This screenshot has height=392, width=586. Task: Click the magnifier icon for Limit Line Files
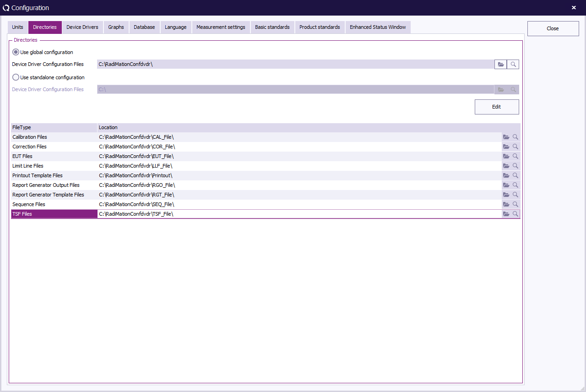515,166
